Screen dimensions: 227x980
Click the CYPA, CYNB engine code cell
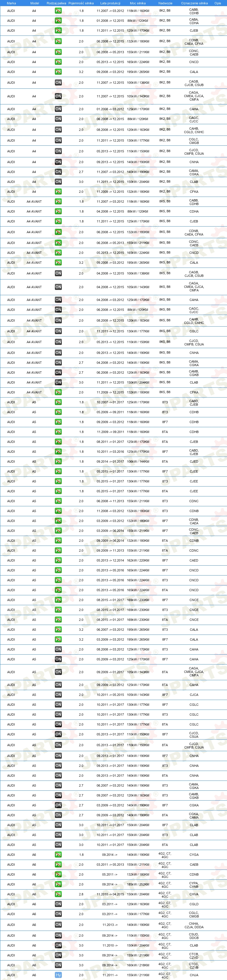(194, 885)
